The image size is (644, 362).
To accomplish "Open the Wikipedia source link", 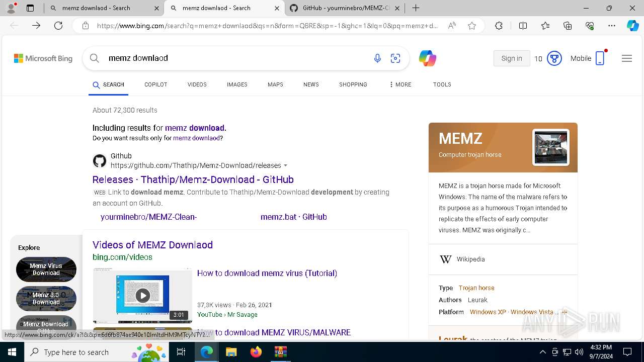I will coord(471,259).
